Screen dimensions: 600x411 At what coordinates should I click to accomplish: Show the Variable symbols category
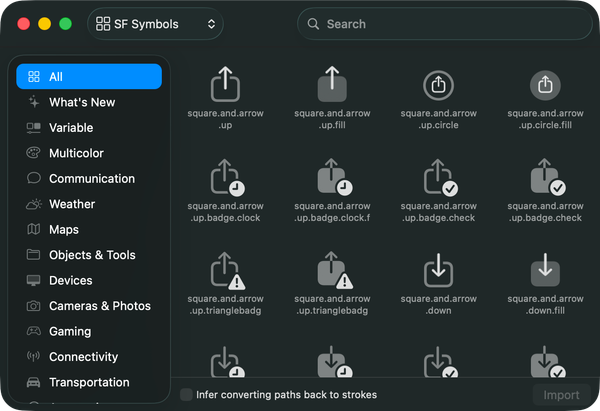[x=89, y=127]
